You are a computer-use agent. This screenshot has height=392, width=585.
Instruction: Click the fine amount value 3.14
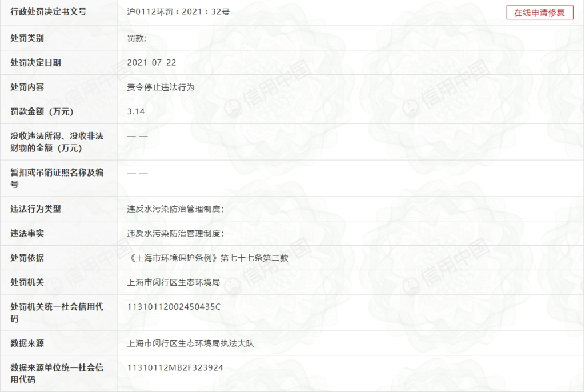pos(137,112)
